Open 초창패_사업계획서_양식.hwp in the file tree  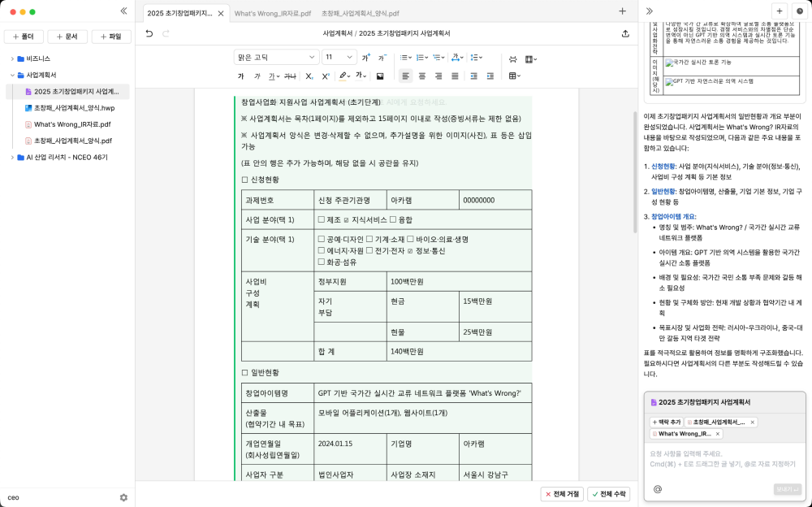pyautogui.click(x=74, y=108)
